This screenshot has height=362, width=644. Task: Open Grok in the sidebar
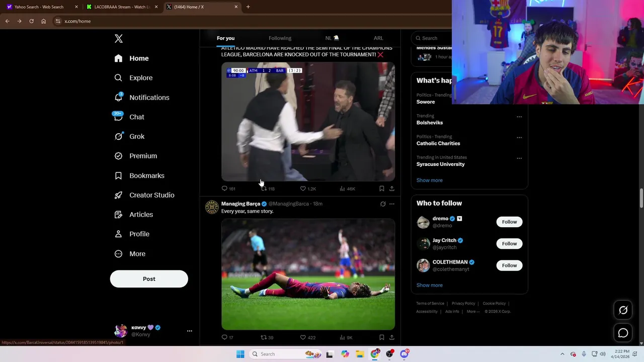point(129,136)
